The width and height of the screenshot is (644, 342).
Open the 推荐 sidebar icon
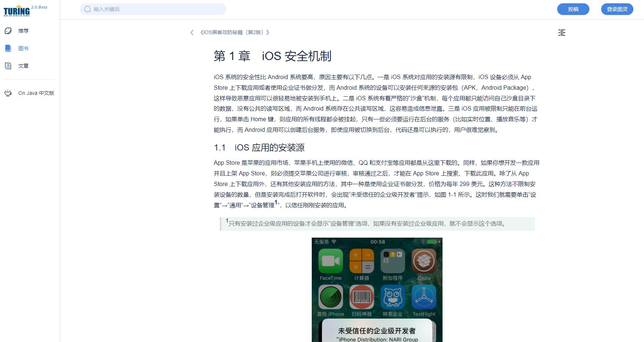point(8,31)
